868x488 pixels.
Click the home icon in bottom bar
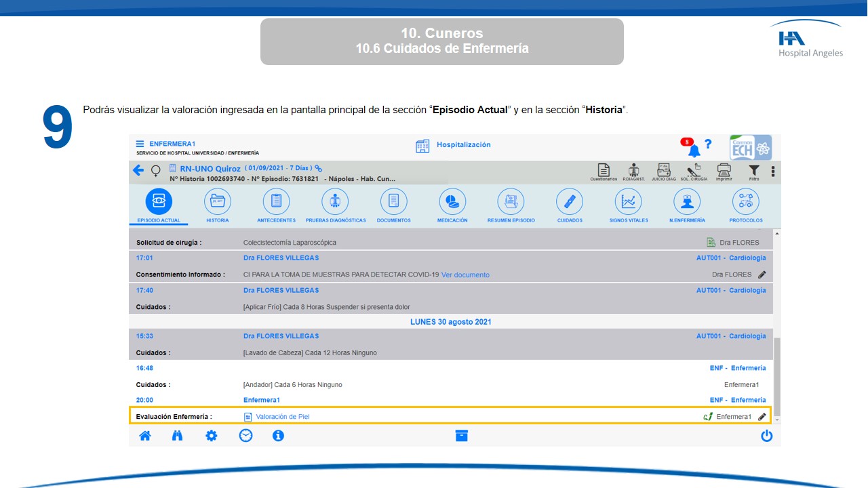point(145,436)
